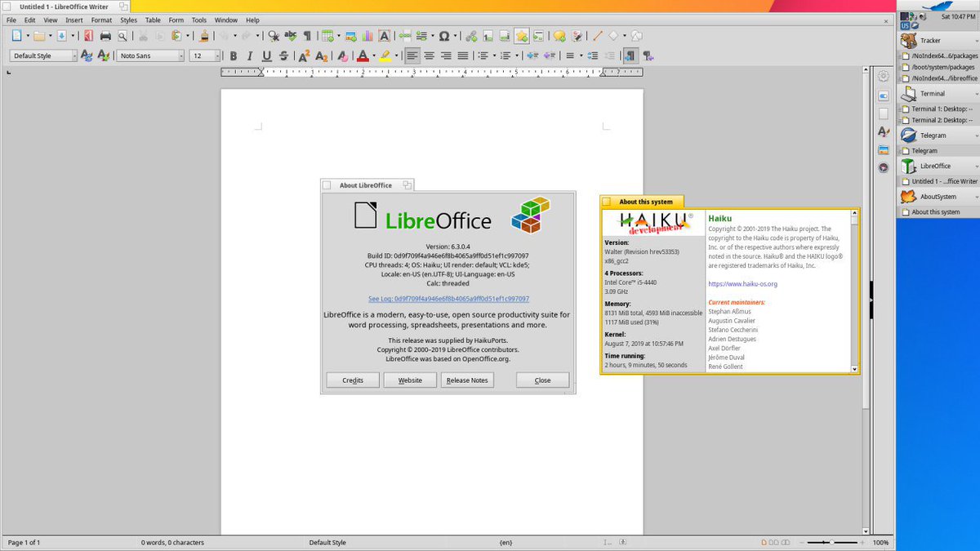Toggle Align Left
This screenshot has height=551, width=980.
[x=412, y=56]
